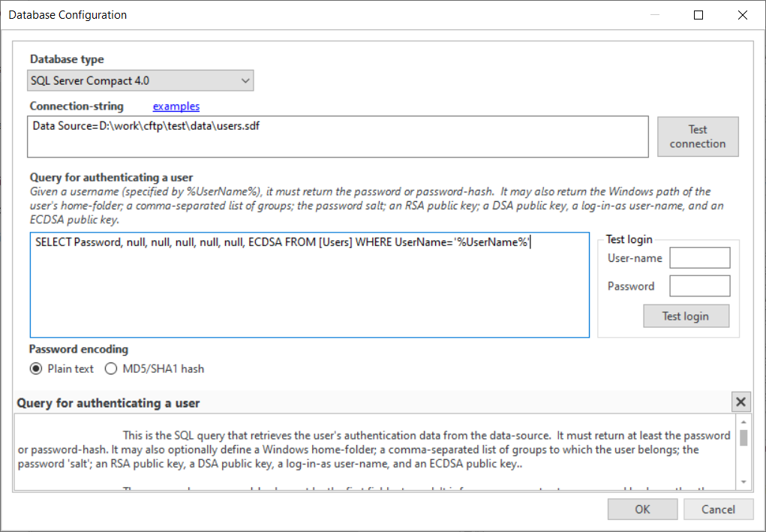Screen dimensions: 766x532
Task: Open the connection-string examples link
Action: (176, 107)
